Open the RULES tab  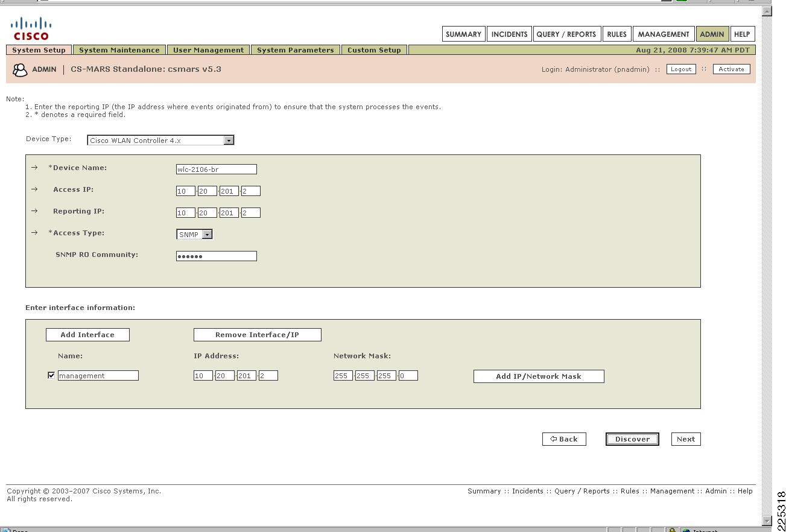(616, 34)
